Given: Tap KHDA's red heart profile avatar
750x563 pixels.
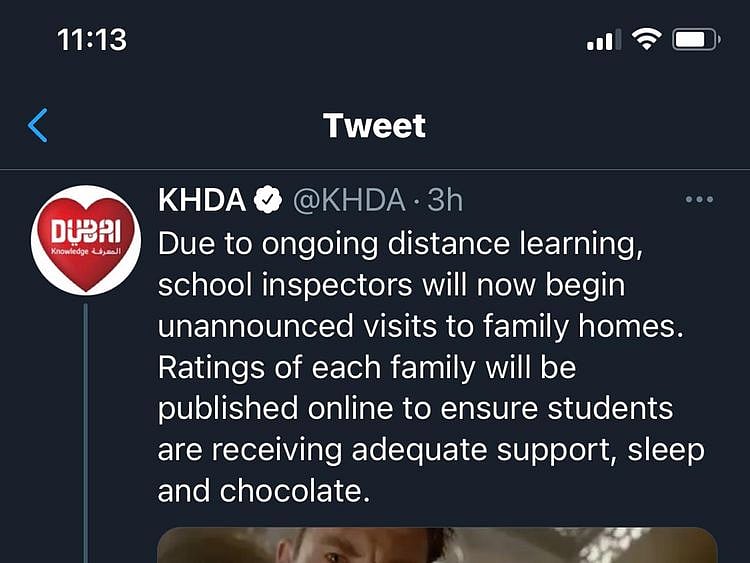Looking at the screenshot, I should click(x=85, y=240).
